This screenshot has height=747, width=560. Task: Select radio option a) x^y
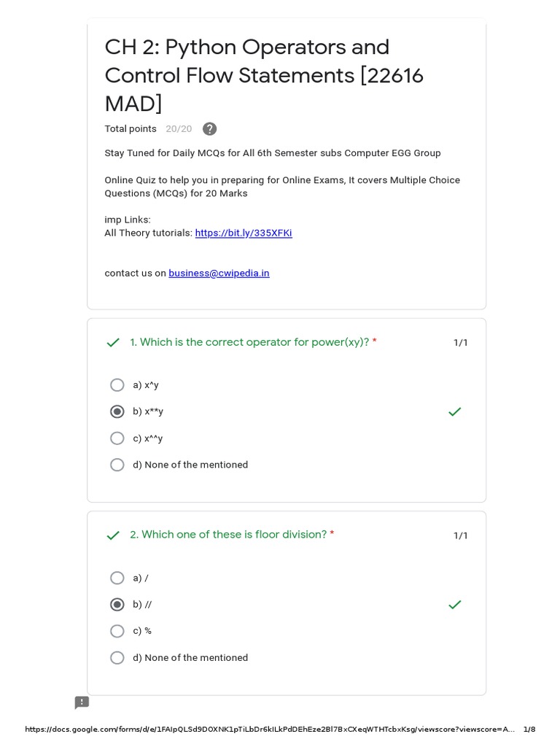point(117,385)
